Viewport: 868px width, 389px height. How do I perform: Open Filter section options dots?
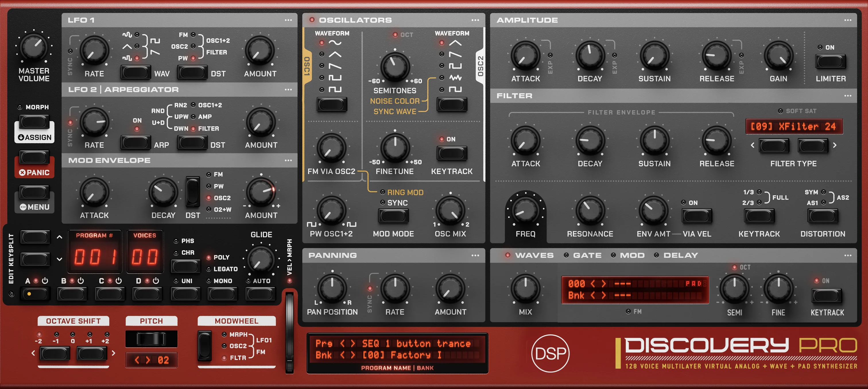pos(848,96)
